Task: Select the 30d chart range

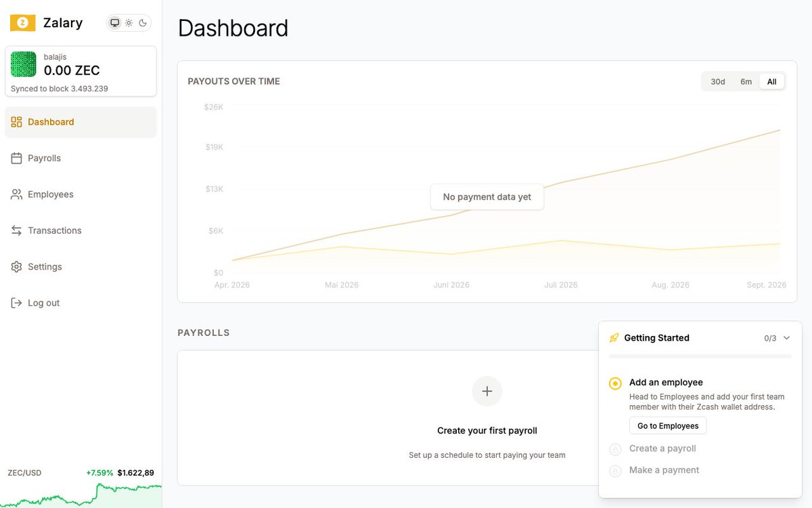Action: coord(718,81)
